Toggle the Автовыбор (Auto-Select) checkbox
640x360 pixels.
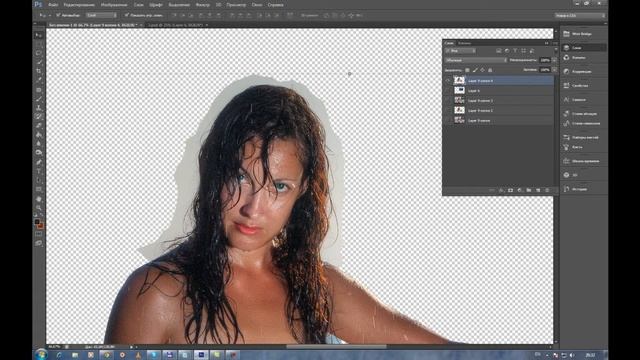coord(58,15)
